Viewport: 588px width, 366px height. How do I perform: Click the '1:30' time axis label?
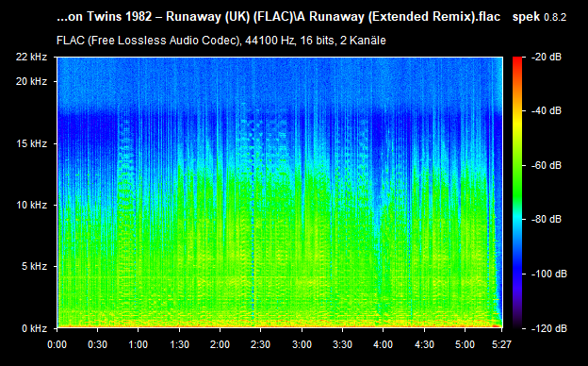pyautogui.click(x=179, y=344)
